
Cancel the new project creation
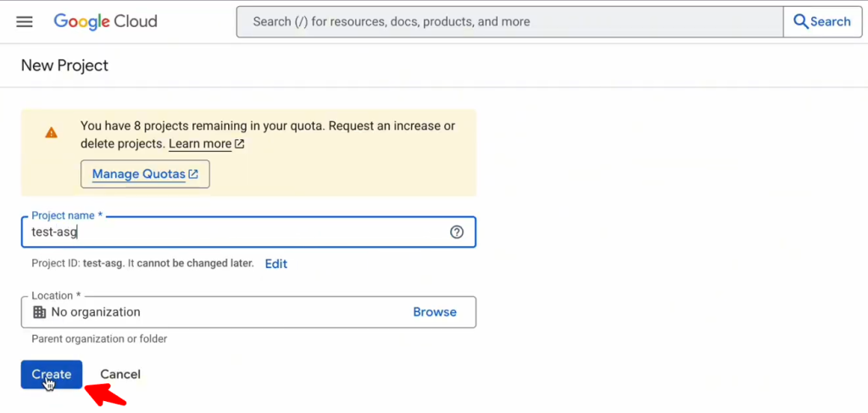[x=120, y=374]
